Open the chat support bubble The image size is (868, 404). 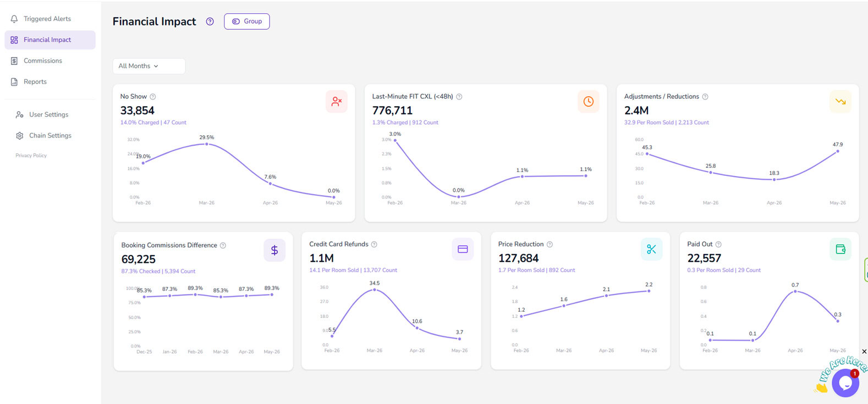click(845, 383)
